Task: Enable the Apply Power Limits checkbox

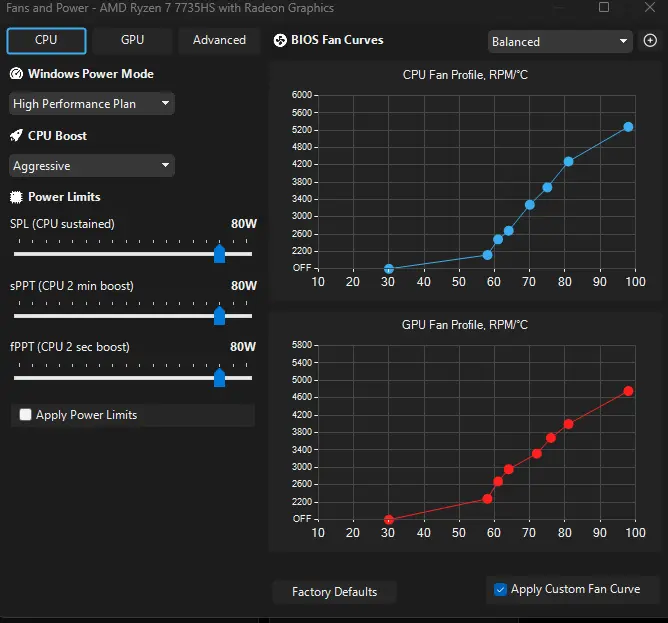Action: coord(26,415)
